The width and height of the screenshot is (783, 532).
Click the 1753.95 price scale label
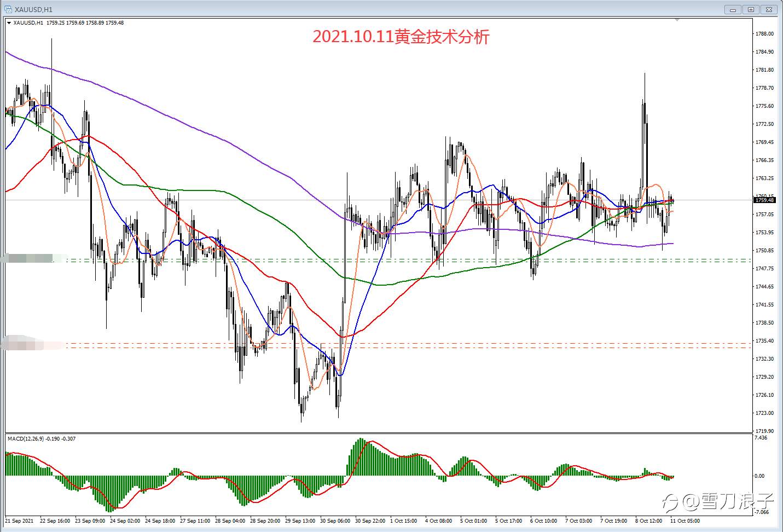click(764, 233)
